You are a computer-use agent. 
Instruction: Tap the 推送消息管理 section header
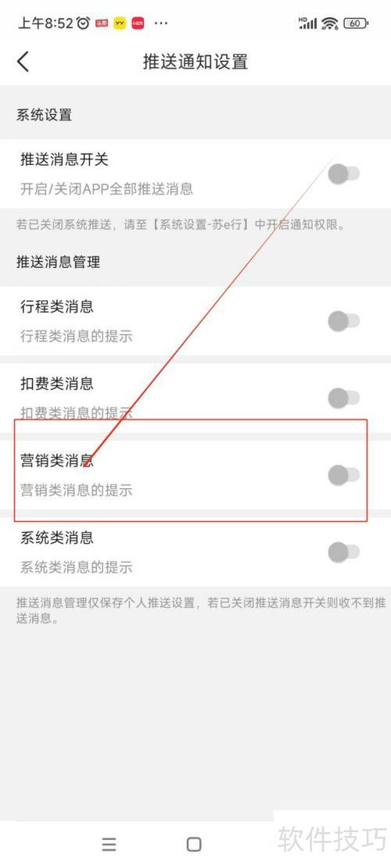pos(58,262)
